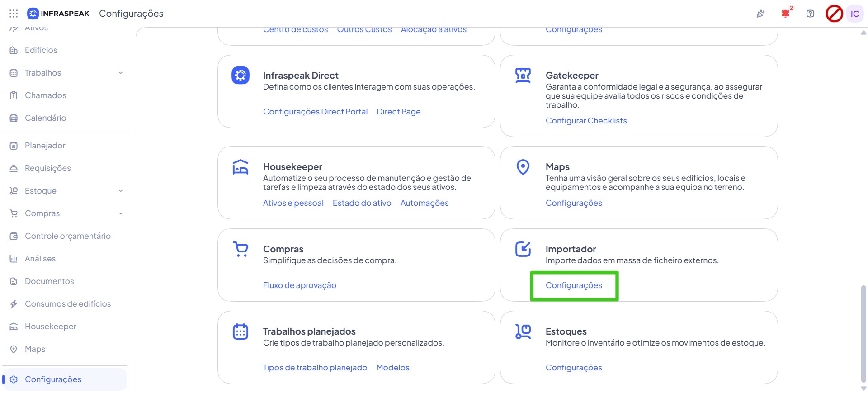Image resolution: width=868 pixels, height=393 pixels.
Task: Open the apps grid menu icon
Action: tap(14, 14)
